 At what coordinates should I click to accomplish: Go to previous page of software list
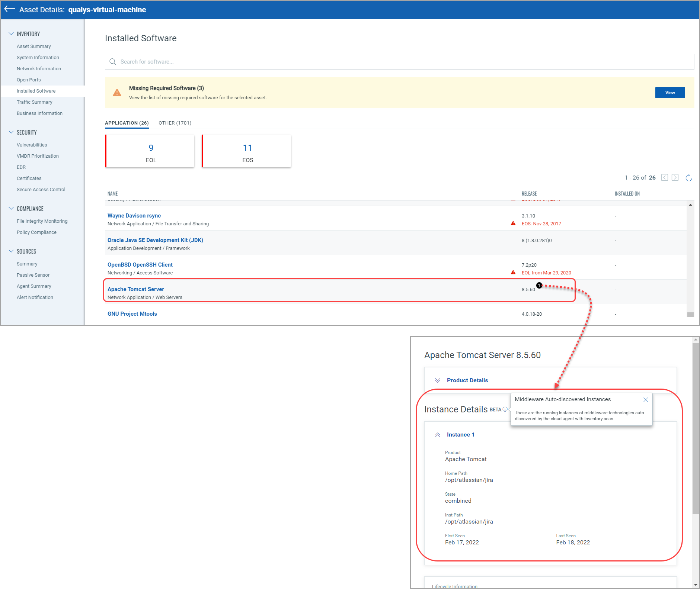point(665,177)
